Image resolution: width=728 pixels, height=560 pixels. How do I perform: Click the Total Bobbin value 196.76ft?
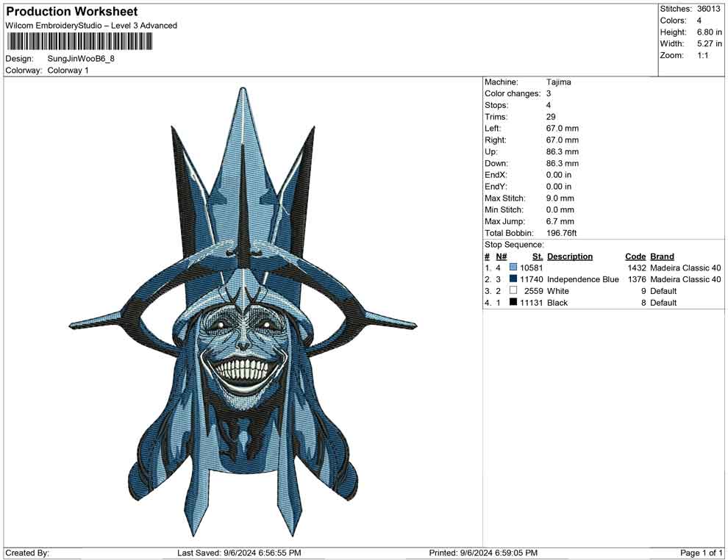coord(562,233)
